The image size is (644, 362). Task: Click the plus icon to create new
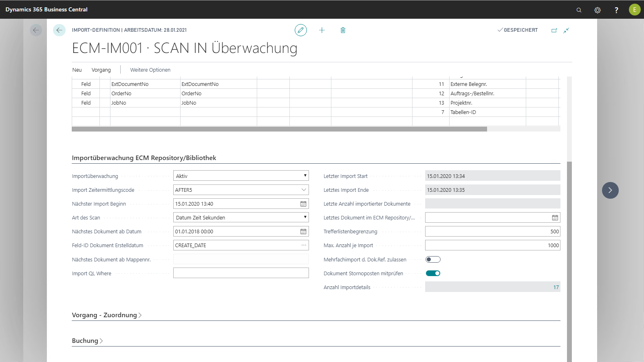(322, 30)
